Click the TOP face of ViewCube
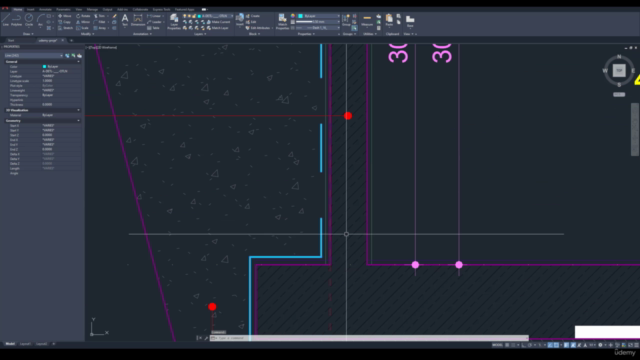Image resolution: width=640 pixels, height=360 pixels. tap(619, 71)
